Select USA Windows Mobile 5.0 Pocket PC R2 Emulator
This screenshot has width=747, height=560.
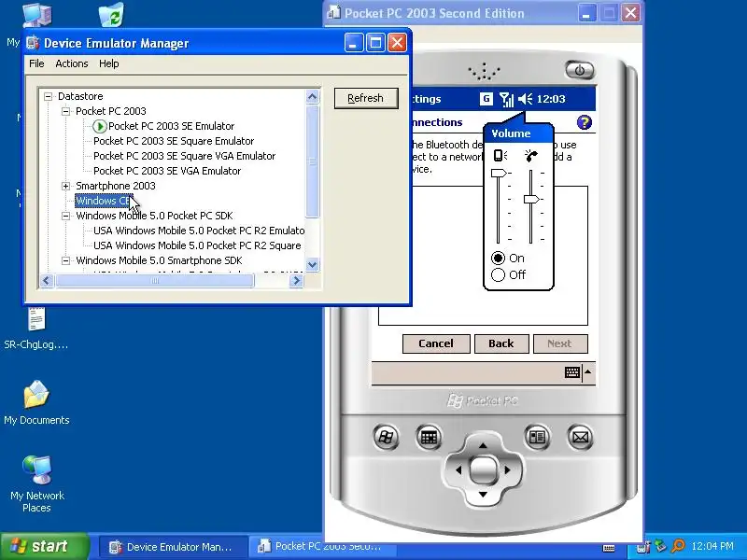pyautogui.click(x=199, y=231)
